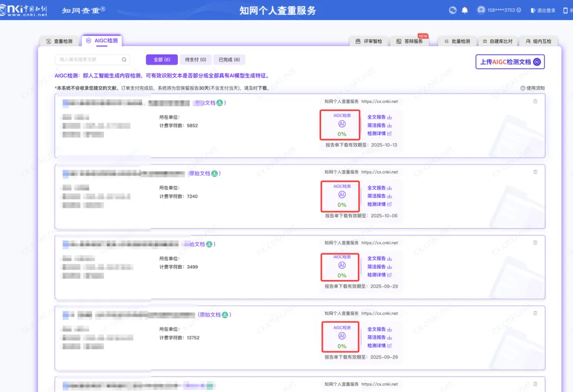Click the 上传AIGC检测文档 button
Viewport: 573px width, 392px height.
point(510,62)
